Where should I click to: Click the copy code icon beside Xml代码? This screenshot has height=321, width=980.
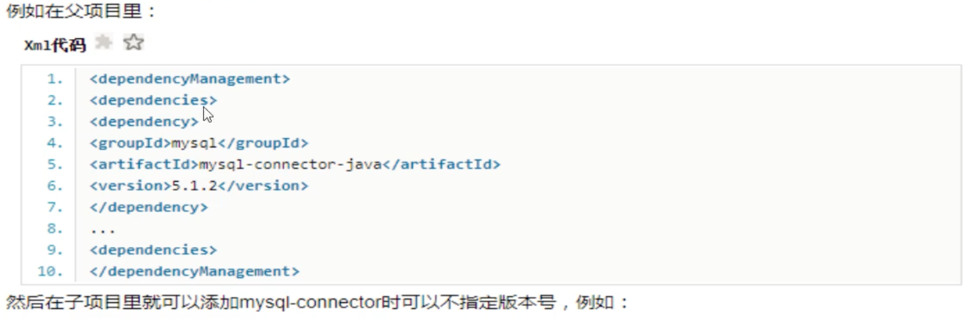pos(104,42)
